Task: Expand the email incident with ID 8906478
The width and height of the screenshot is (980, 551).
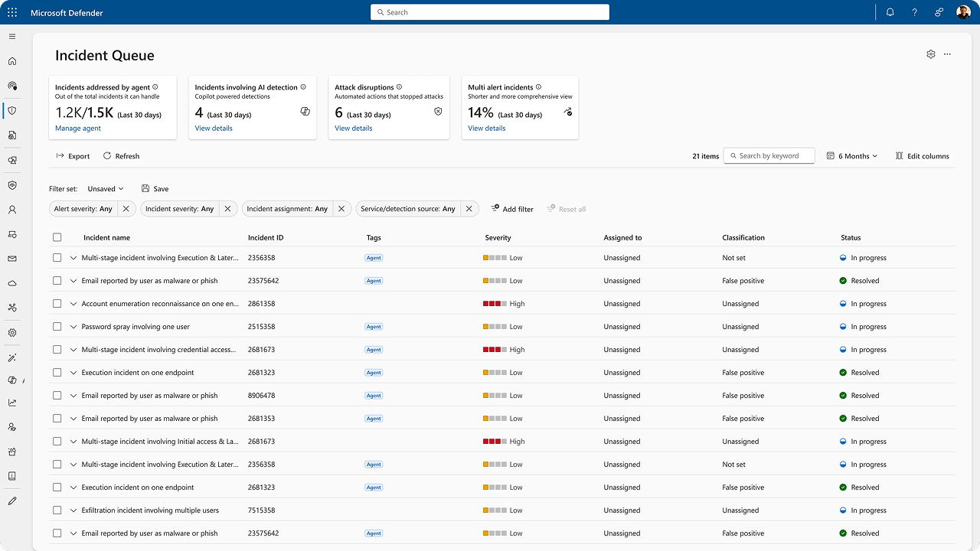Action: click(x=73, y=396)
